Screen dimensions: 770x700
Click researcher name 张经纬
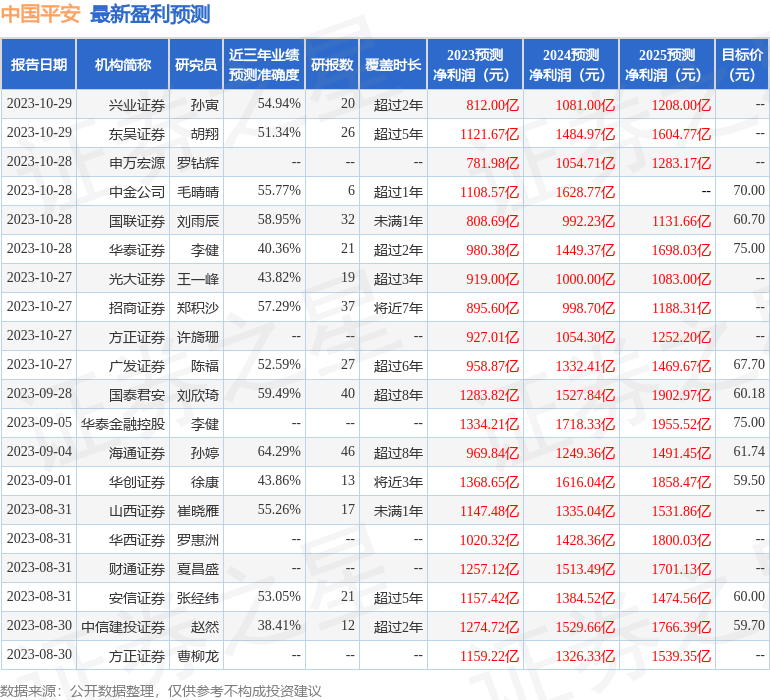[198, 598]
